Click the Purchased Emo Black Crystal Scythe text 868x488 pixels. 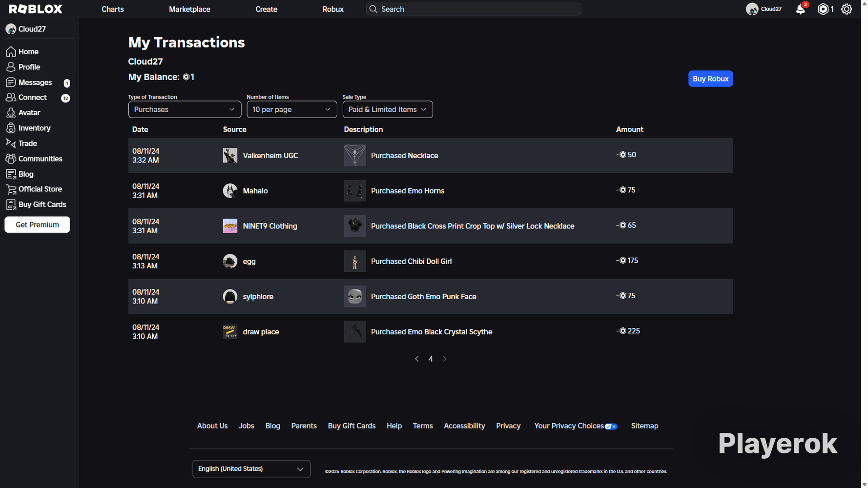pos(432,332)
